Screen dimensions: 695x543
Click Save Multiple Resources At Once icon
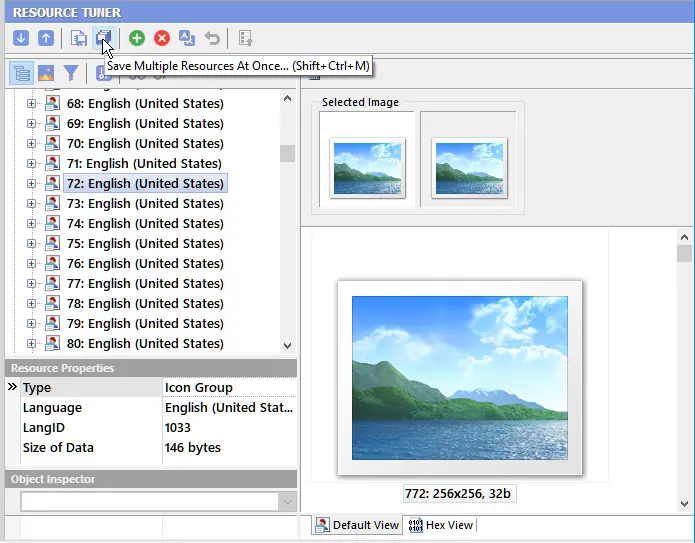coord(105,38)
